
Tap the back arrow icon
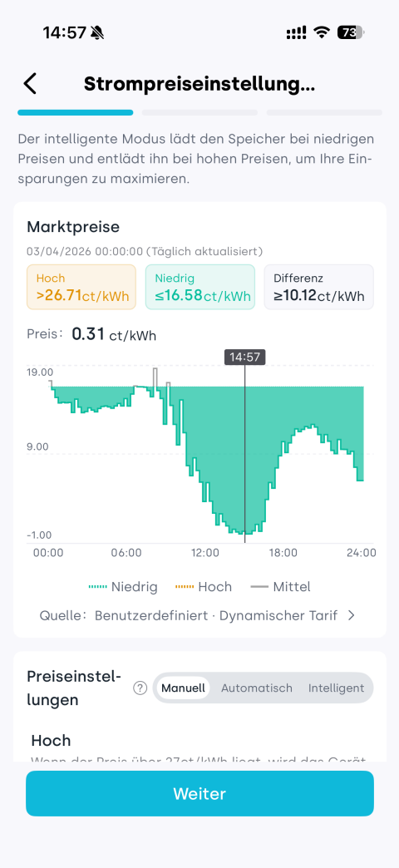30,84
